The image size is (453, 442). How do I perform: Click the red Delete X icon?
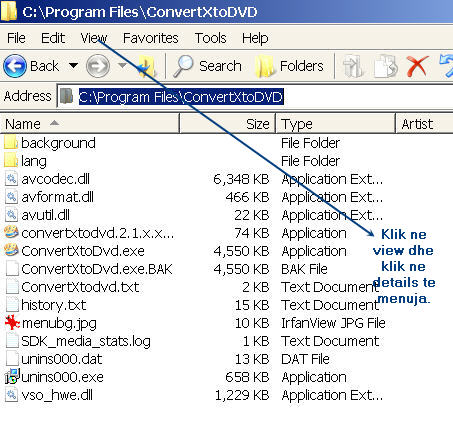click(x=418, y=66)
